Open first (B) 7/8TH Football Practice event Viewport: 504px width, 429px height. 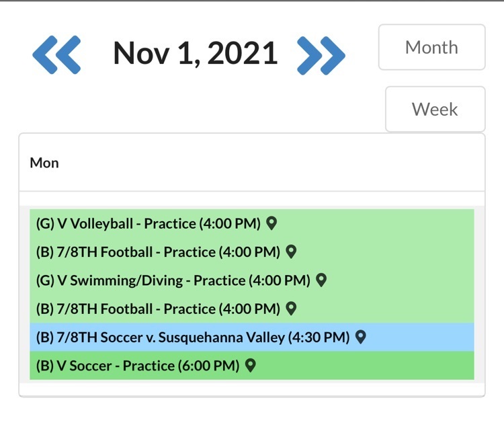[x=158, y=251]
